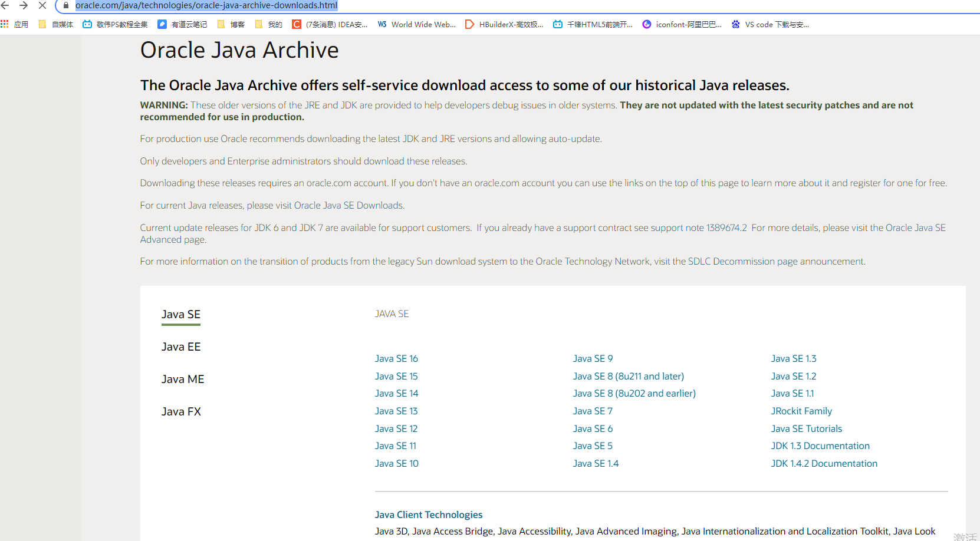This screenshot has width=980, height=541.
Task: Click the SDLC Decommission page link
Action: tap(743, 262)
